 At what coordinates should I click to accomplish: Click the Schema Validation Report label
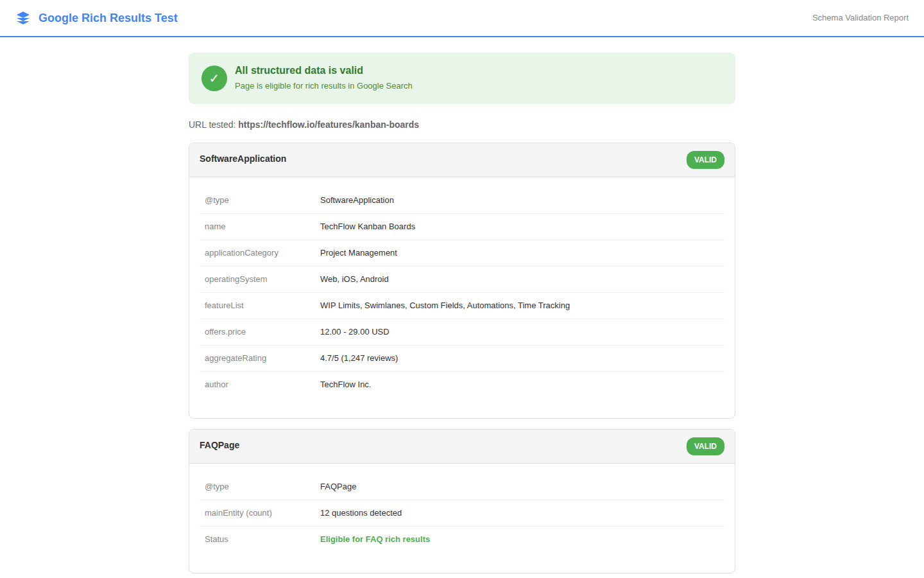(860, 18)
